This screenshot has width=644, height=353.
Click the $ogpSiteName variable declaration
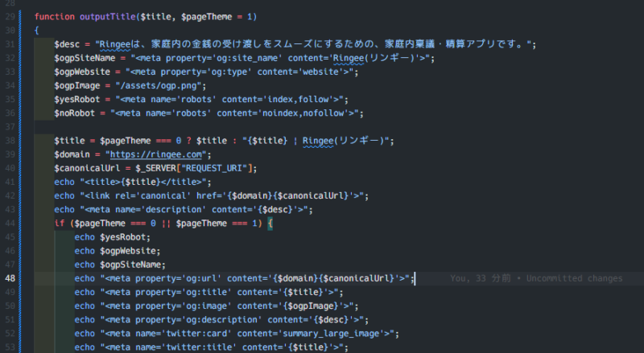(x=86, y=58)
